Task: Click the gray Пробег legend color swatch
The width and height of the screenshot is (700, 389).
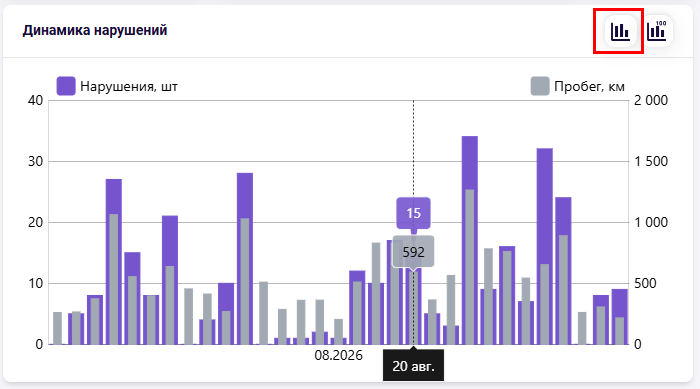Action: click(540, 86)
